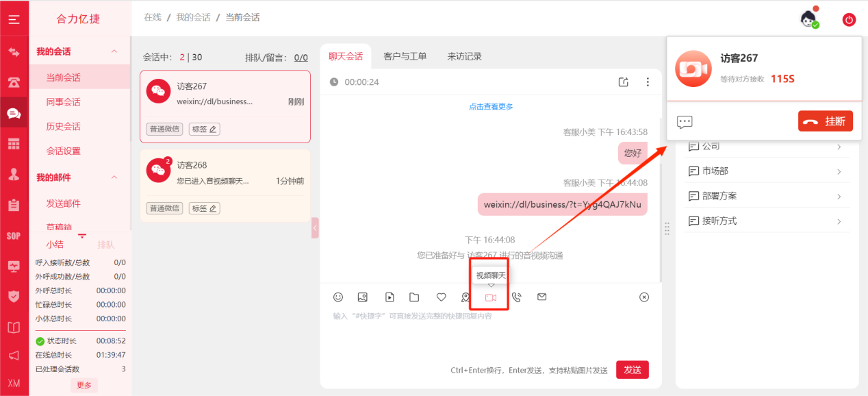Collapse the statistics panel red triangle
The width and height of the screenshot is (868, 396).
[82, 236]
